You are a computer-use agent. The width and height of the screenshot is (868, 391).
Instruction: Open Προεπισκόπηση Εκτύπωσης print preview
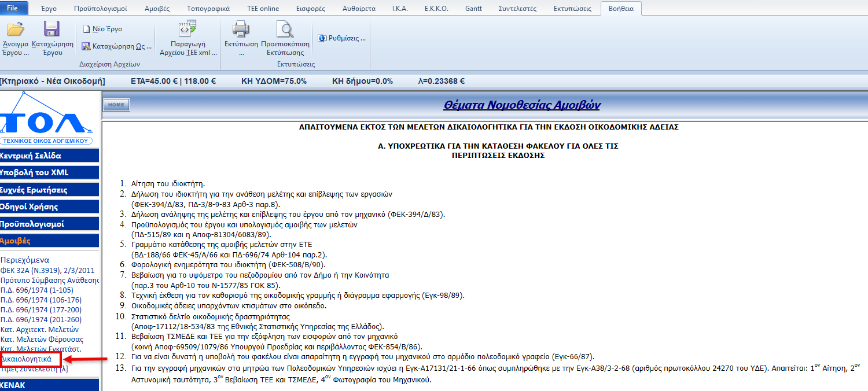point(285,29)
